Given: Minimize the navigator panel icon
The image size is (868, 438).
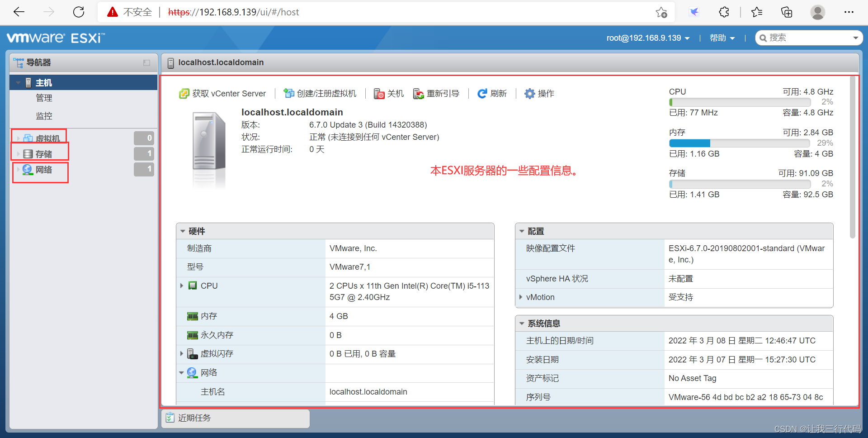Looking at the screenshot, I should pos(146,63).
